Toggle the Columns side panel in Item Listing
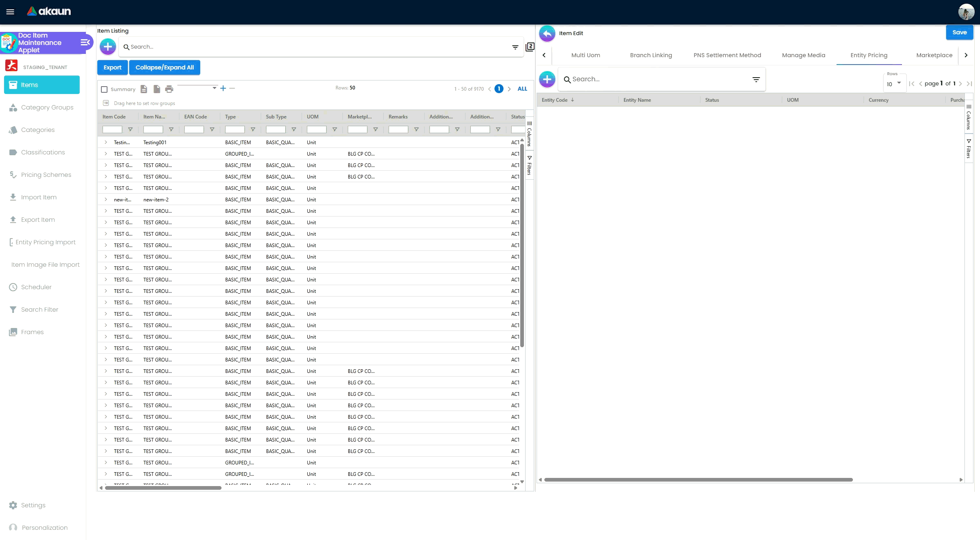The image size is (980, 540). pos(529,134)
